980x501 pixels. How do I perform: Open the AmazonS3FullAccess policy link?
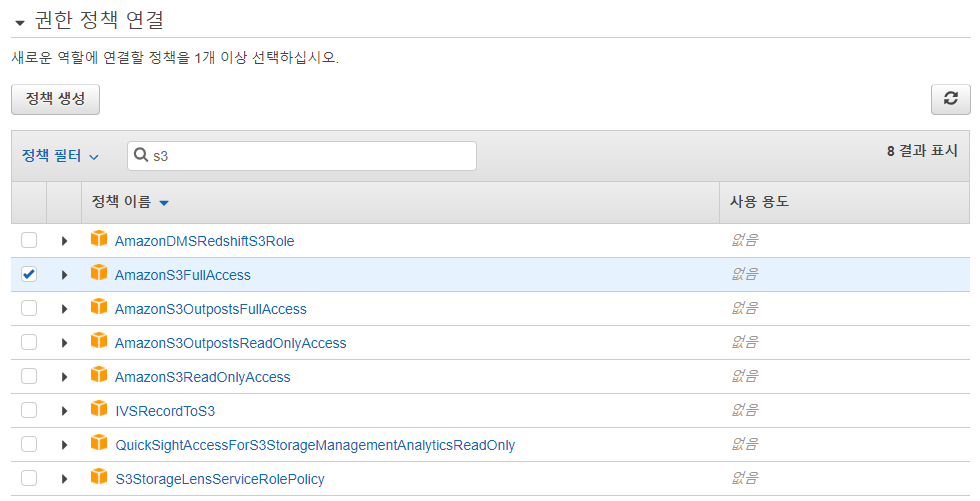(x=182, y=275)
